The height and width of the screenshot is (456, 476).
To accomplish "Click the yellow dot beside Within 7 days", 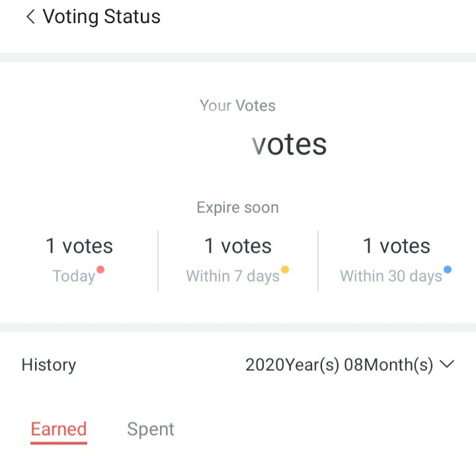I will pyautogui.click(x=285, y=269).
